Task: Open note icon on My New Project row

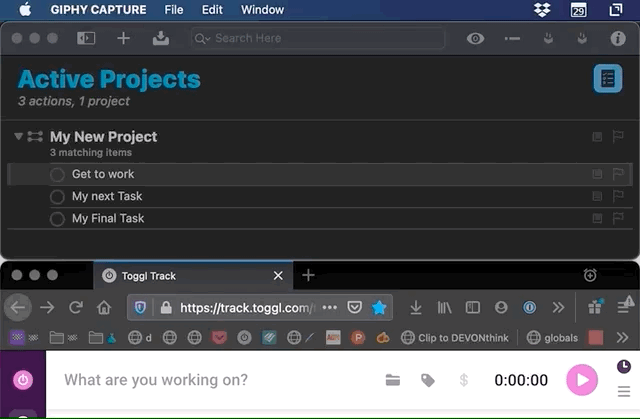Action: point(597,137)
